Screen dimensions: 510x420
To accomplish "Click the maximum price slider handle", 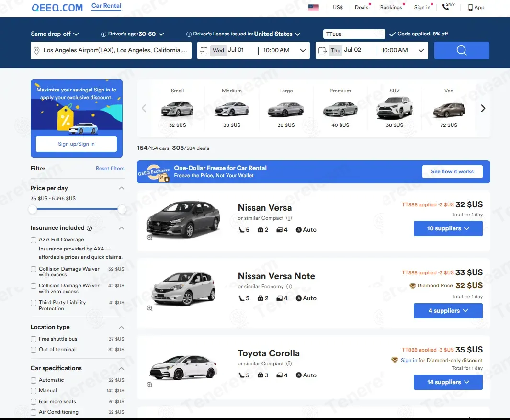I will point(122,209).
